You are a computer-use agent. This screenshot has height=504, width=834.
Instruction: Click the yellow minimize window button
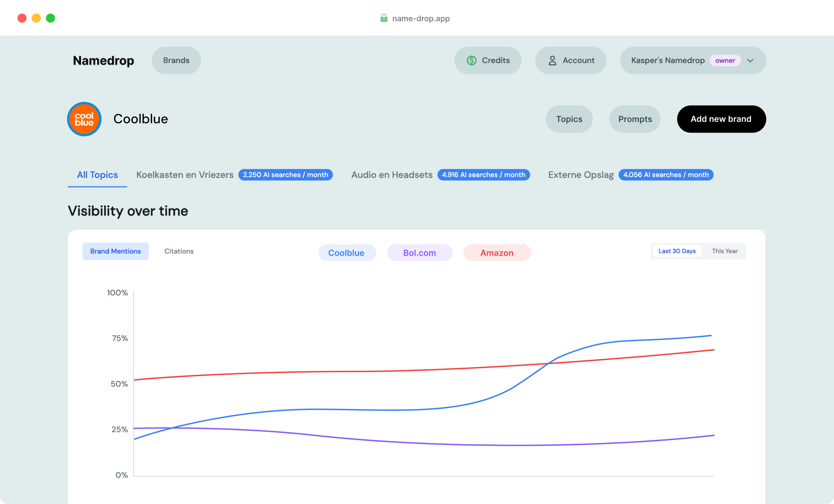click(36, 18)
